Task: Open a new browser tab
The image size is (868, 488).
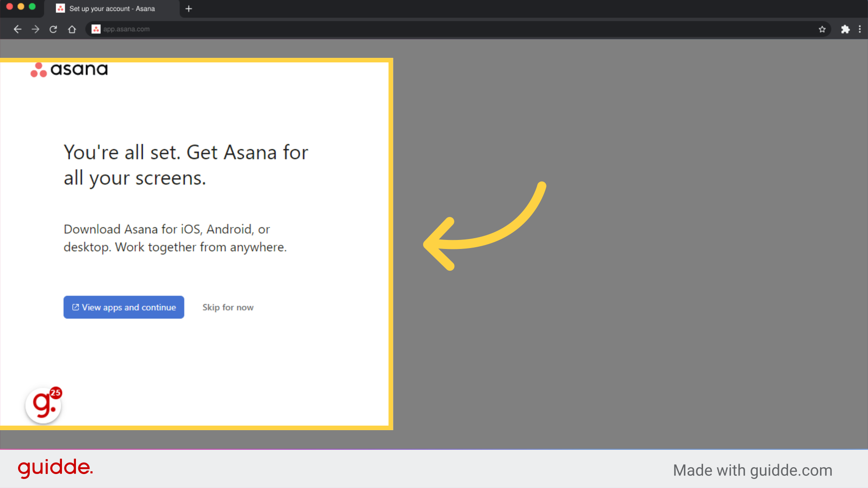Action: [189, 9]
